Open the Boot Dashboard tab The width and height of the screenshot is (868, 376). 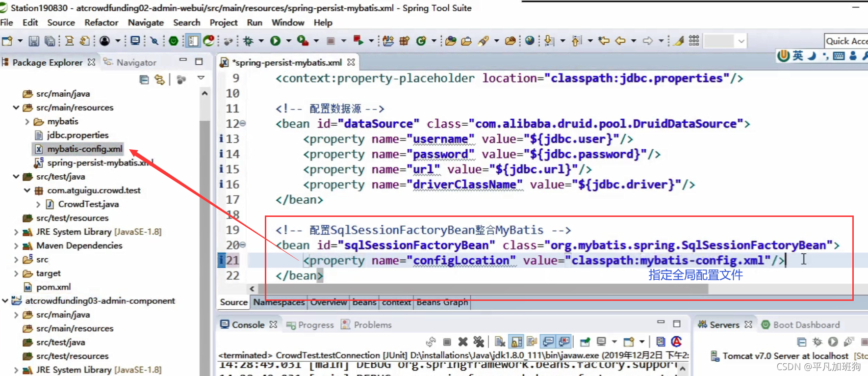[x=800, y=325]
